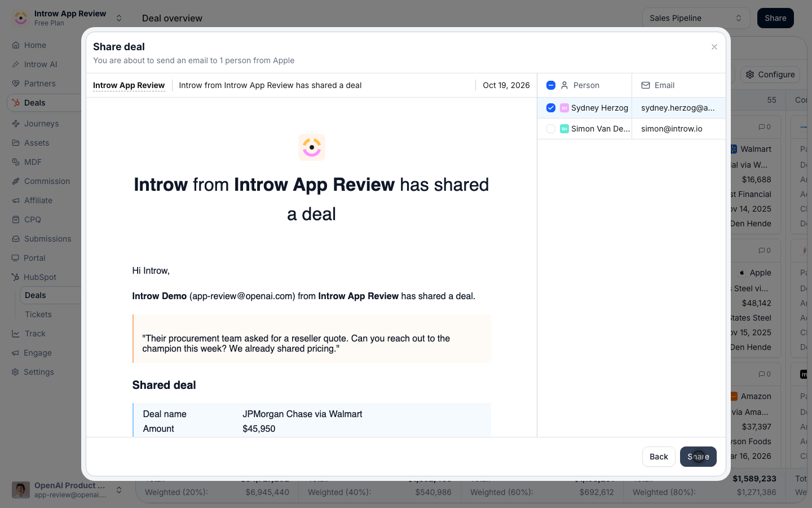The width and height of the screenshot is (812, 508).
Task: Click the dotted-underlined Introw App Review sender name
Action: point(129,85)
